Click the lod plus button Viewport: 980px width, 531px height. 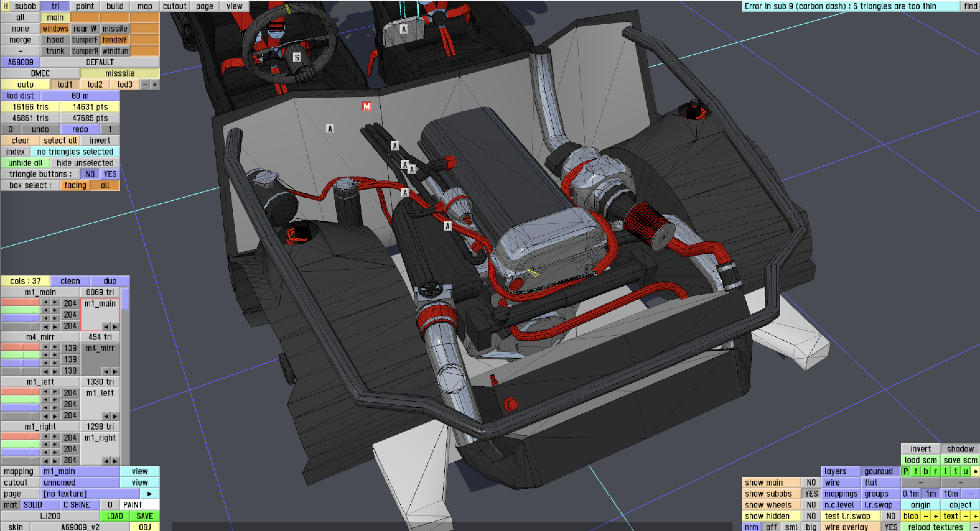click(154, 84)
